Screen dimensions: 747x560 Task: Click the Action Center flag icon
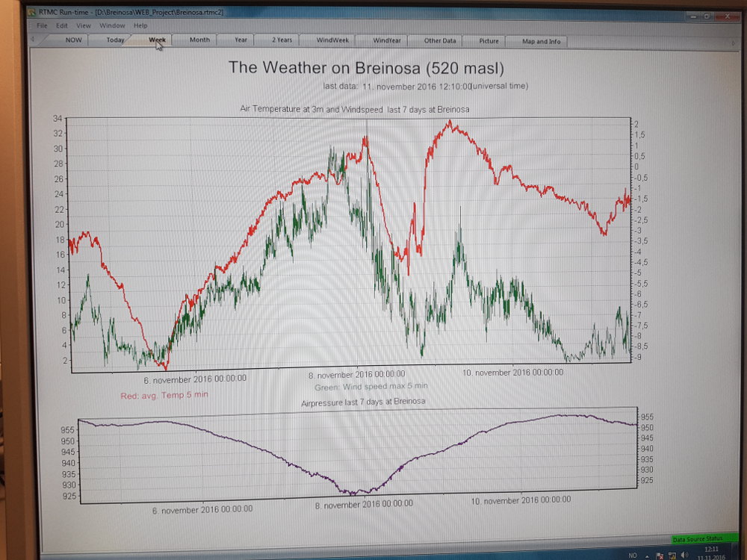tap(660, 554)
